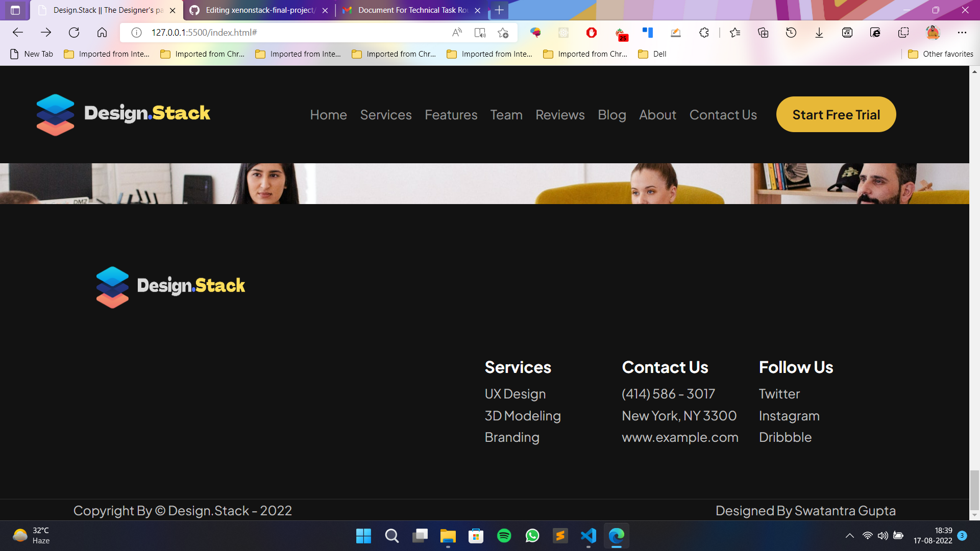
Task: Open the Extensions puzzle icon
Action: point(704,33)
